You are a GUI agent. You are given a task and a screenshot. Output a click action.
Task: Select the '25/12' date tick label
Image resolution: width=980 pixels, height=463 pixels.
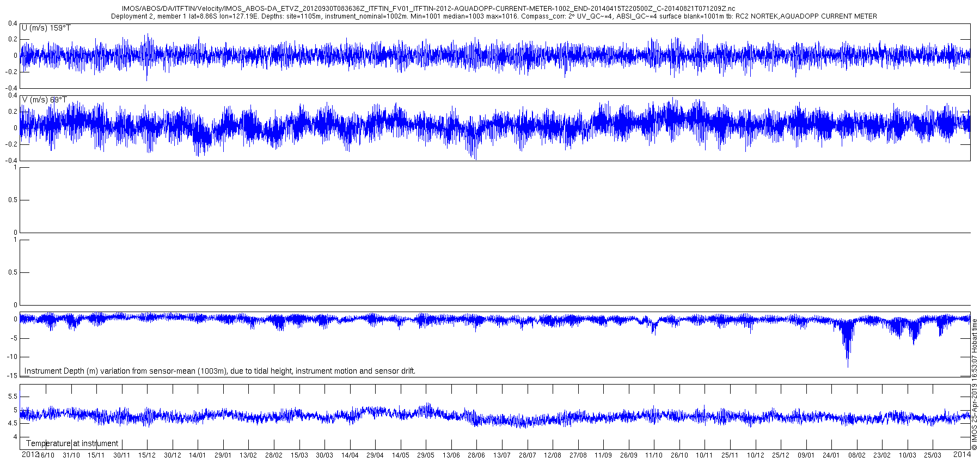pyautogui.click(x=780, y=455)
